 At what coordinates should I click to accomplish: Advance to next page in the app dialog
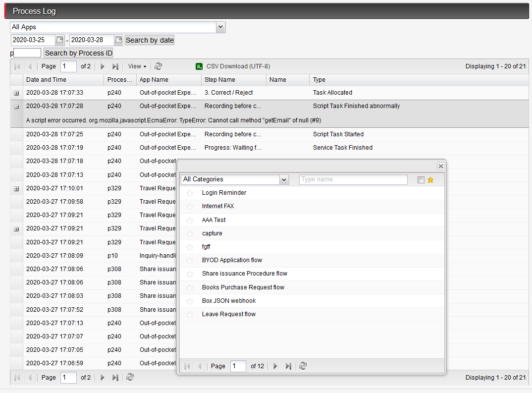click(x=275, y=366)
